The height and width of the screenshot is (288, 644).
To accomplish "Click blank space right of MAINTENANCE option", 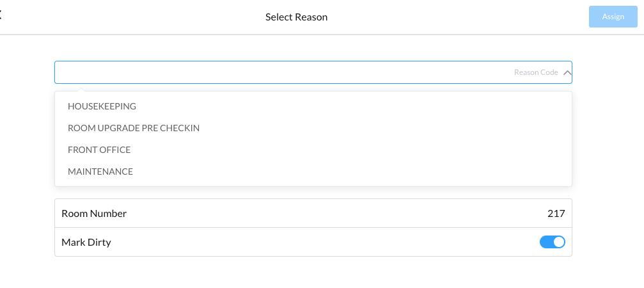I will pos(352,172).
